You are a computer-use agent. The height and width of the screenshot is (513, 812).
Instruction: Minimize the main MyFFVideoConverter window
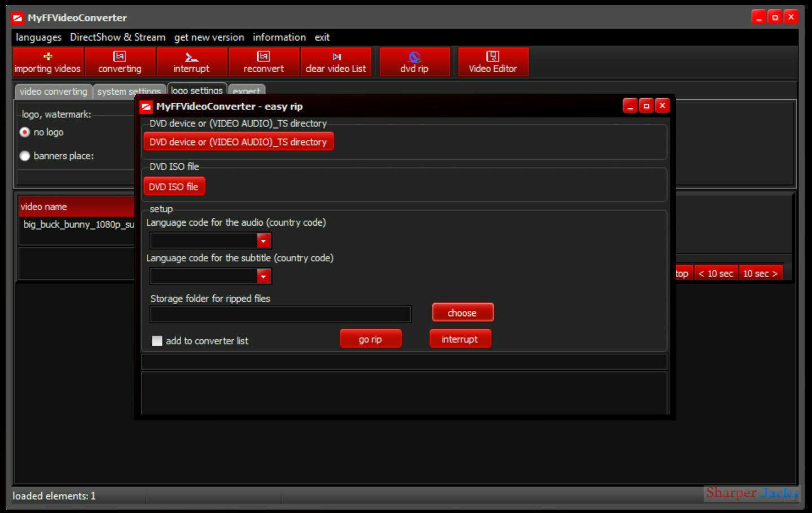click(x=759, y=17)
